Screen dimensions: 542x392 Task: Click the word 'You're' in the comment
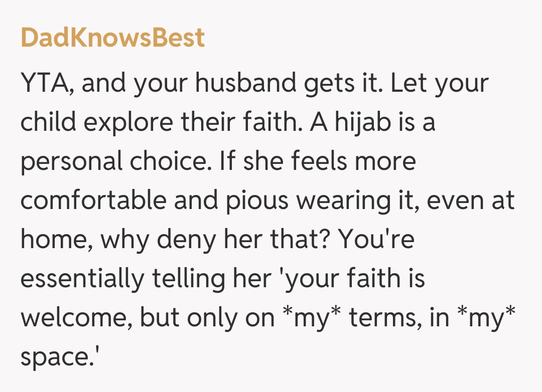[376, 240]
